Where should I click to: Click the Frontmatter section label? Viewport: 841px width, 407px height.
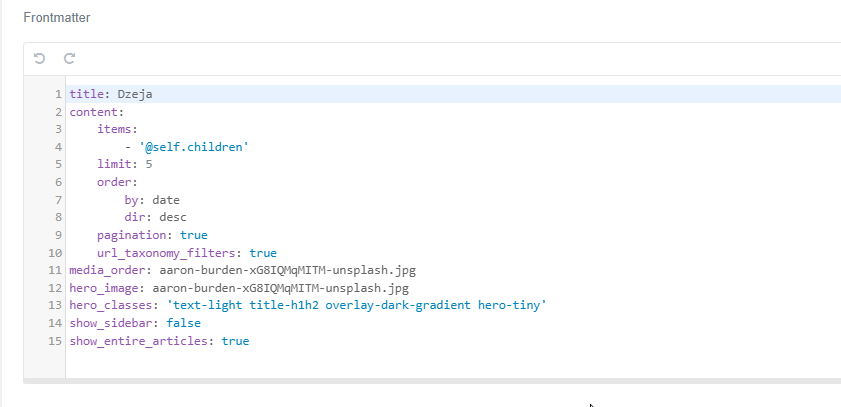click(57, 18)
